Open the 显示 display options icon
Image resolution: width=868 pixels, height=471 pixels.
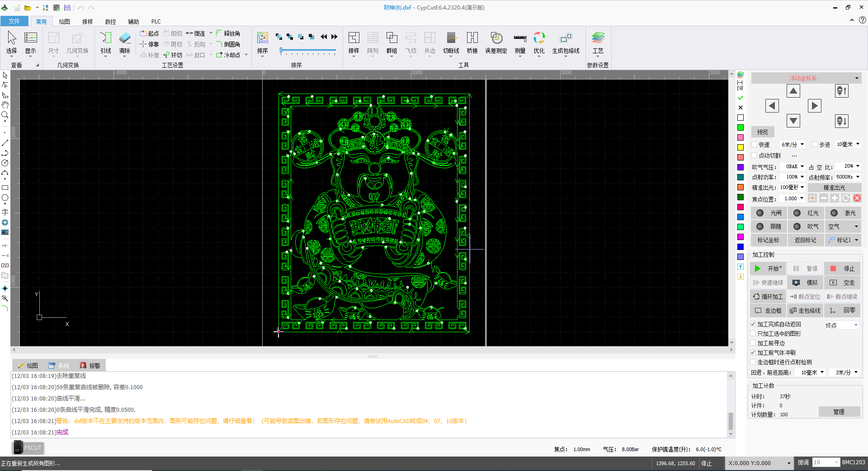[31, 42]
